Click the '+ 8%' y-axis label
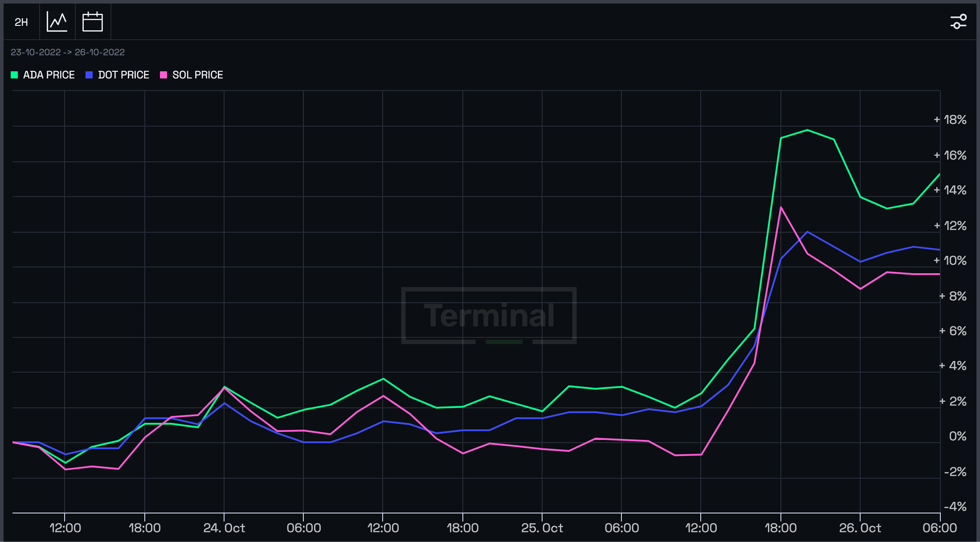Image resolution: width=980 pixels, height=542 pixels. [x=953, y=296]
